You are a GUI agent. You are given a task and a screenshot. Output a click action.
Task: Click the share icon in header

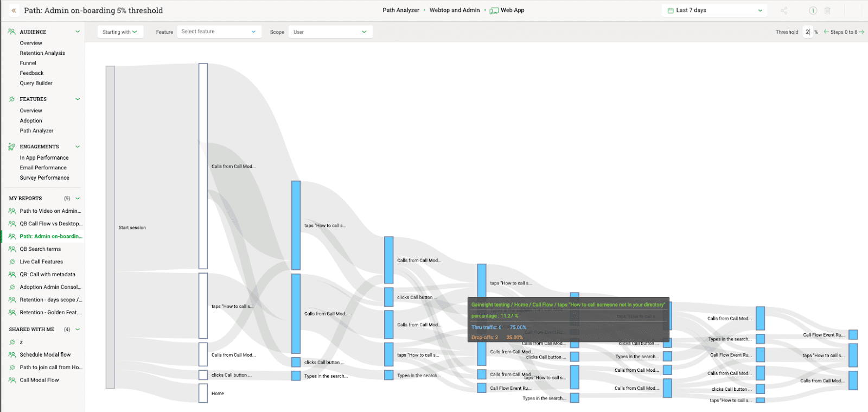click(784, 10)
